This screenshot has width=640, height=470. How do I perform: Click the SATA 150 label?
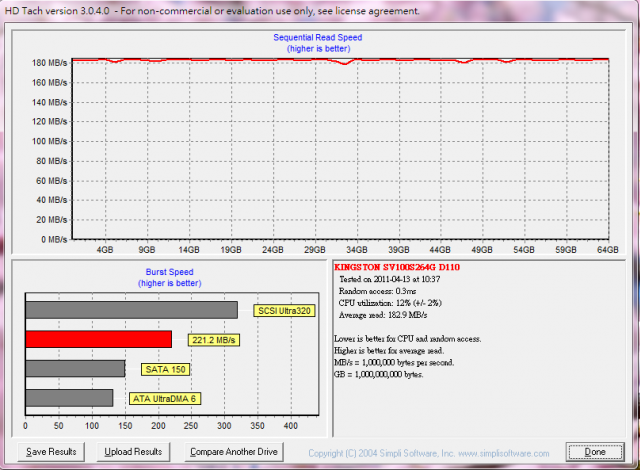tap(165, 369)
